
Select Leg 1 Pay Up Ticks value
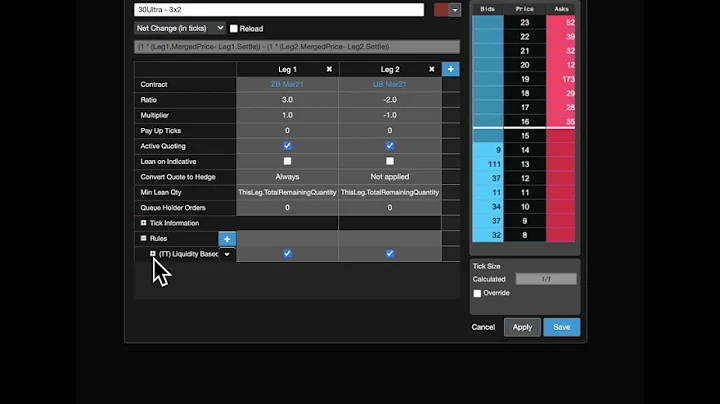click(x=287, y=130)
